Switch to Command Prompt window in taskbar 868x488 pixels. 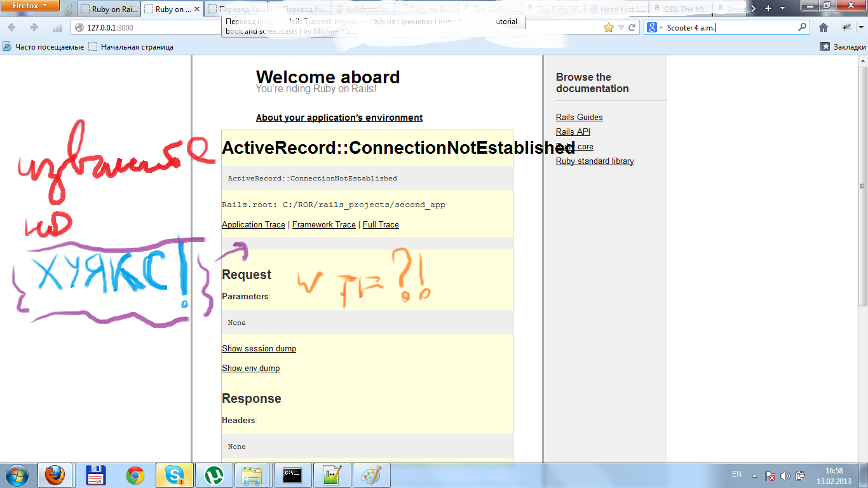point(292,475)
